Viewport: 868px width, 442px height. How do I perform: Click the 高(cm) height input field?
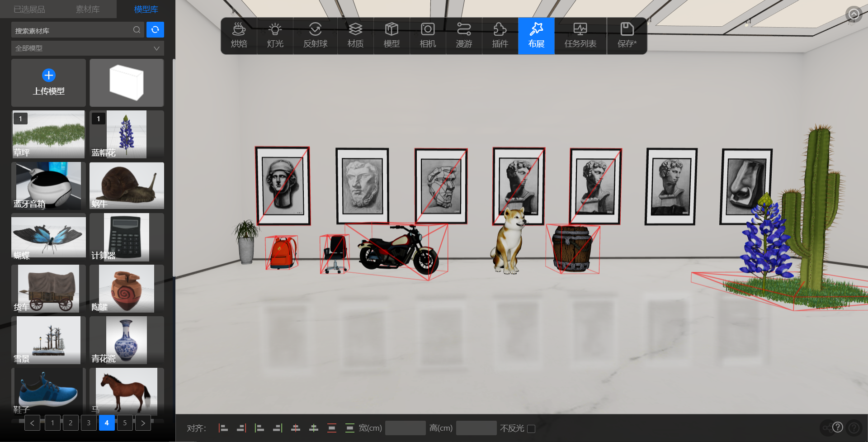click(476, 428)
